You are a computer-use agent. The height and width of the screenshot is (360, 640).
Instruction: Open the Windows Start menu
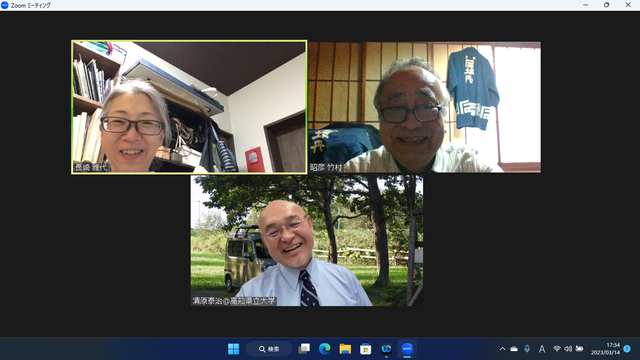tap(233, 349)
